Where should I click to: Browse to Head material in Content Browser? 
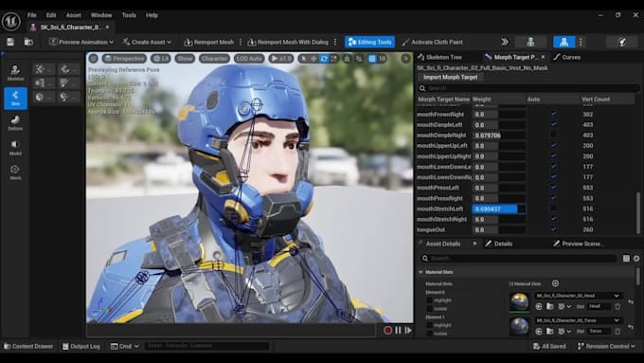(x=550, y=306)
